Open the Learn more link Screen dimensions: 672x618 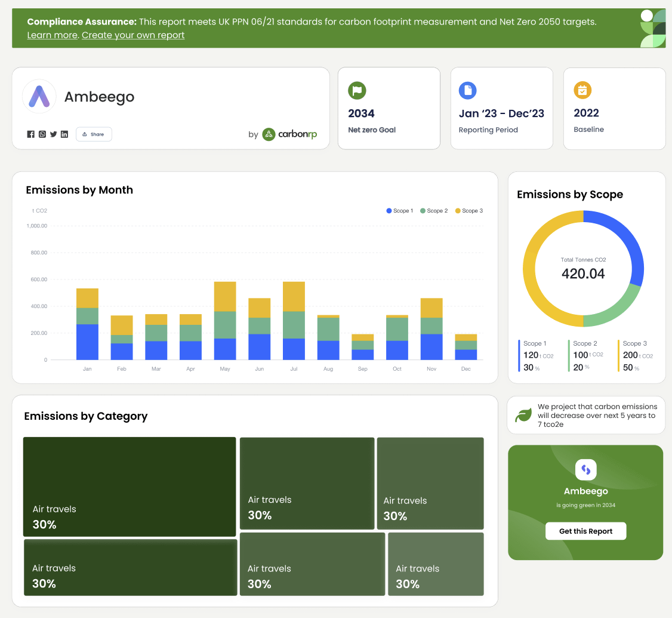coord(52,35)
